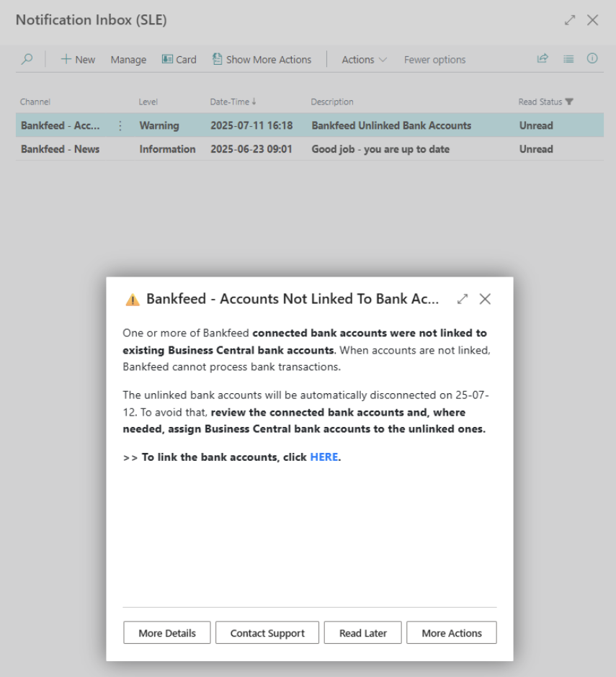The width and height of the screenshot is (616, 677).
Task: Expand the Actions dropdown
Action: (364, 60)
